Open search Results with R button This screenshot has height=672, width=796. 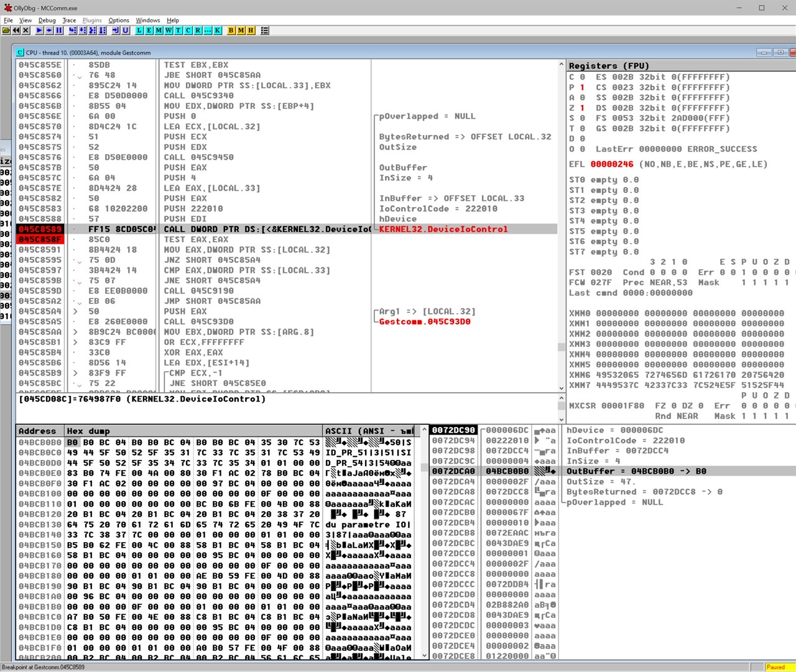(x=198, y=30)
